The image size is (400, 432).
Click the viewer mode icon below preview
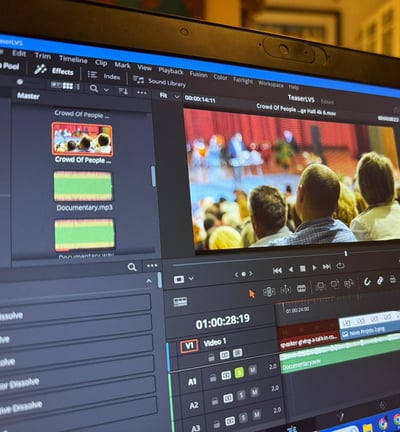(179, 279)
